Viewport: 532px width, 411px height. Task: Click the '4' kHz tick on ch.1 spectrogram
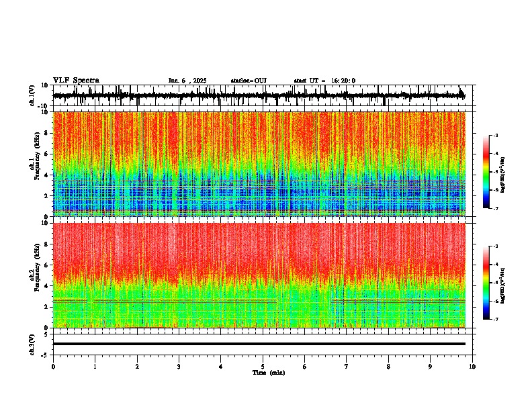47,175
